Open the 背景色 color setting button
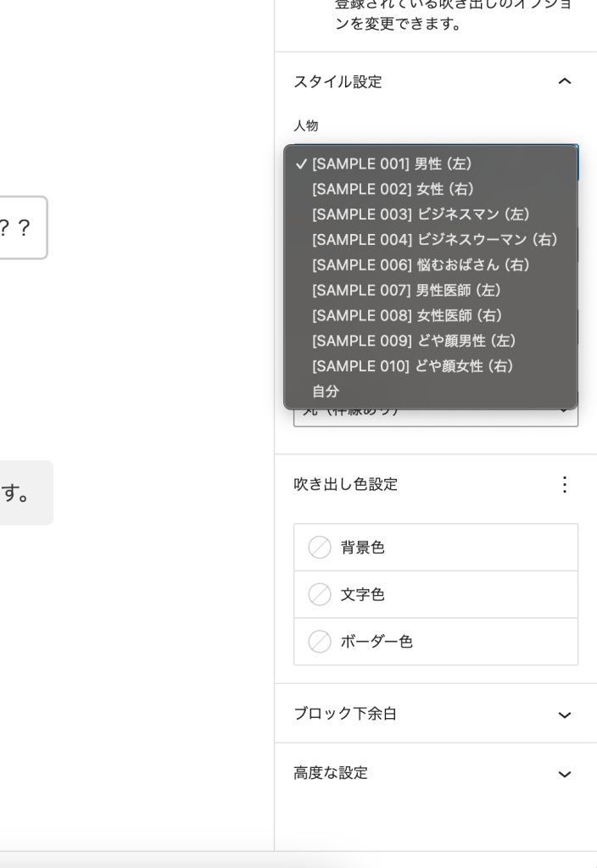597x868 pixels. [x=436, y=548]
